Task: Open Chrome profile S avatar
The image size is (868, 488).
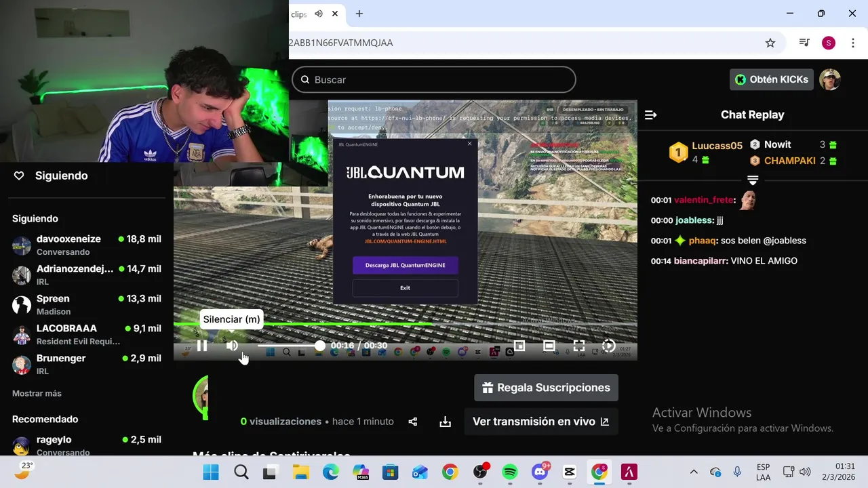Action: click(829, 43)
